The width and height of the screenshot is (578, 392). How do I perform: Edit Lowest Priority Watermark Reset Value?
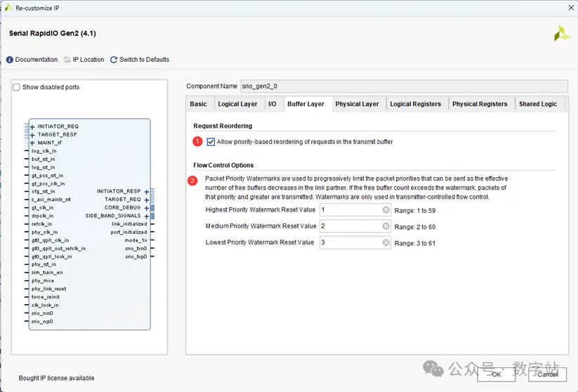pos(355,242)
